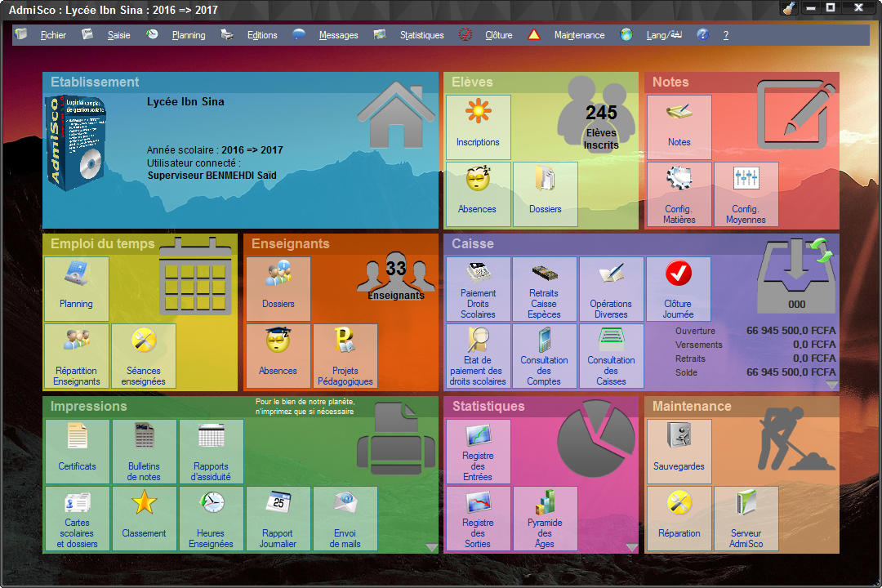This screenshot has height=588, width=882.
Task: Expand the Impressions panel arrow
Action: click(431, 548)
